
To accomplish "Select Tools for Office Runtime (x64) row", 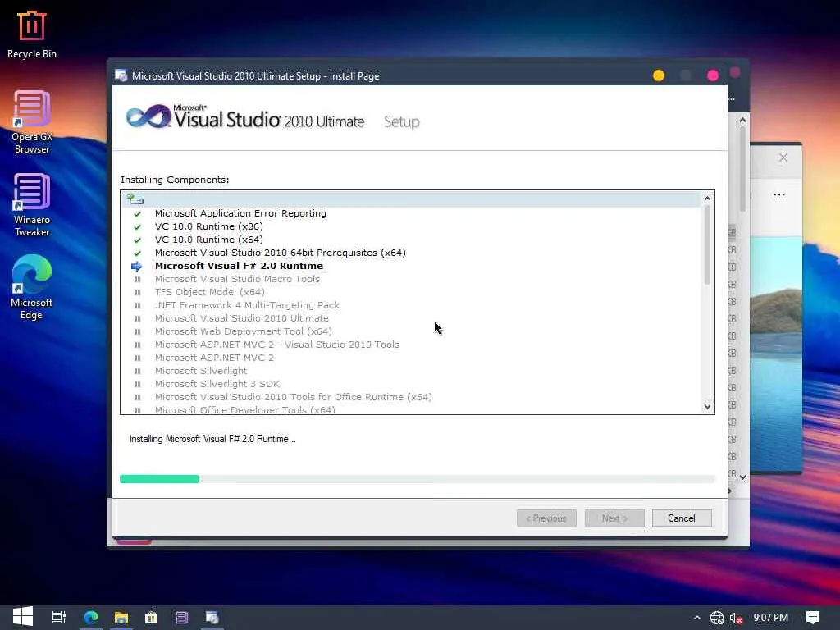I will tap(294, 397).
